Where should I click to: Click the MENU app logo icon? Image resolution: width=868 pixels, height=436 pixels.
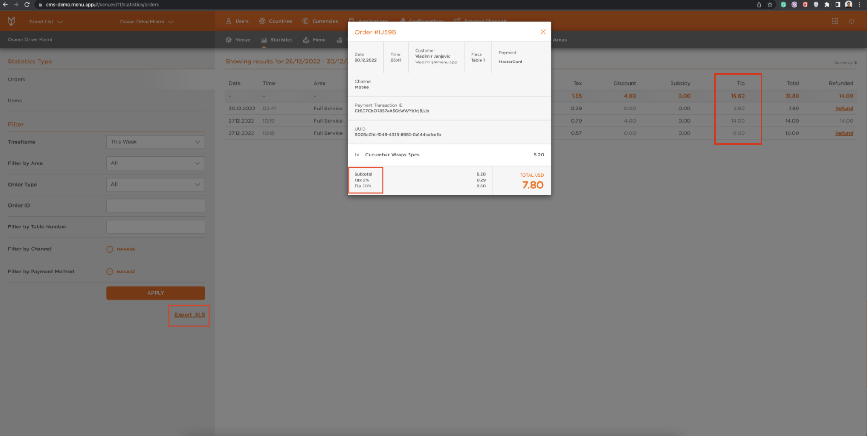point(11,21)
